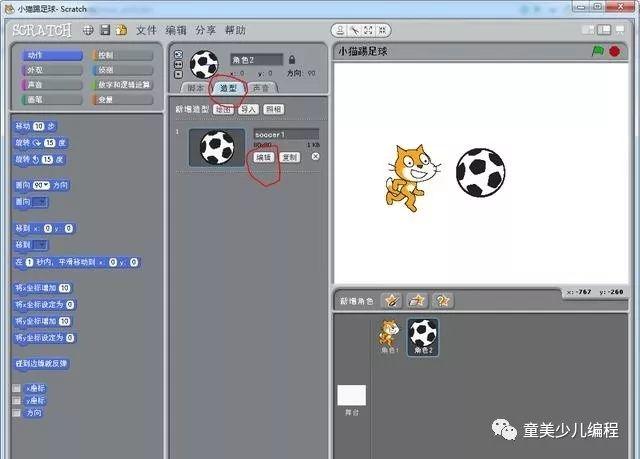Click the 将x坐标设定为 block
The height and width of the screenshot is (459, 640).
pos(44,304)
